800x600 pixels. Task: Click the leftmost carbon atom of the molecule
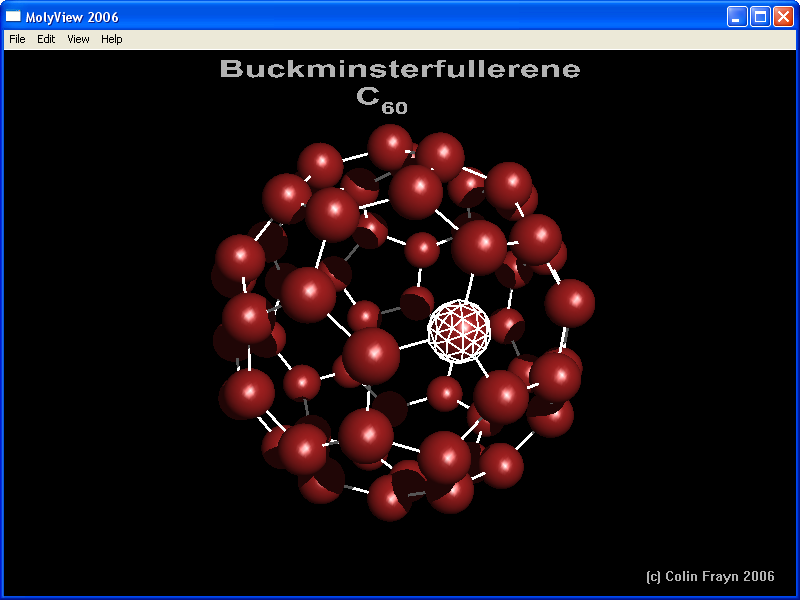pyautogui.click(x=240, y=258)
